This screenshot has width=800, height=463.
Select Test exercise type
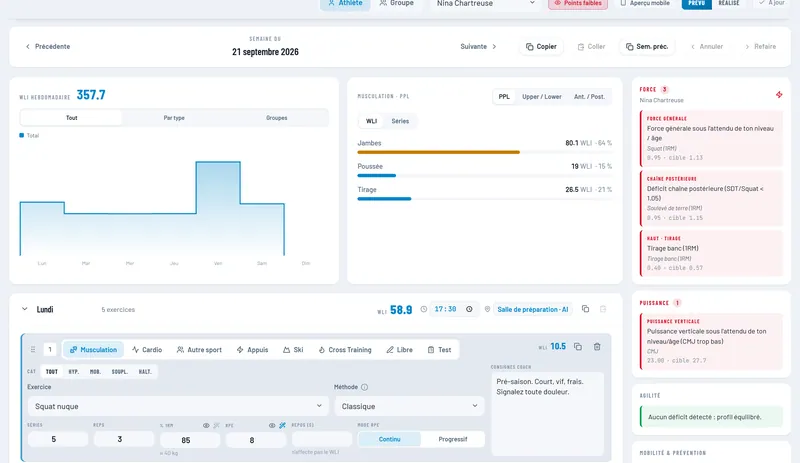[439, 350]
